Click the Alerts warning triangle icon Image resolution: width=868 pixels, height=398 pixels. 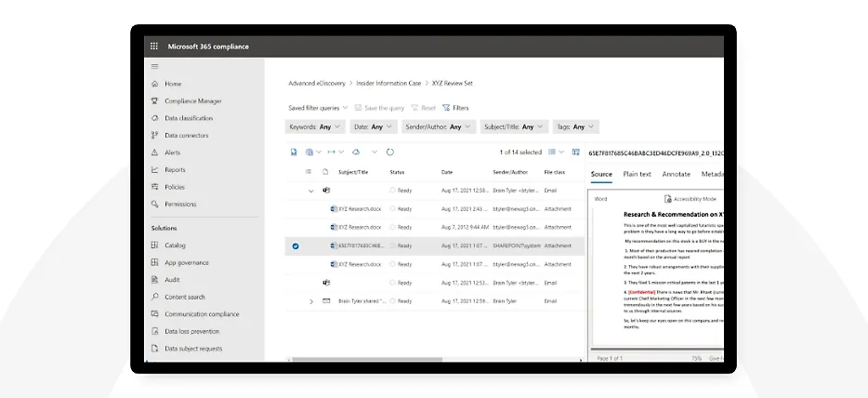[x=154, y=153]
